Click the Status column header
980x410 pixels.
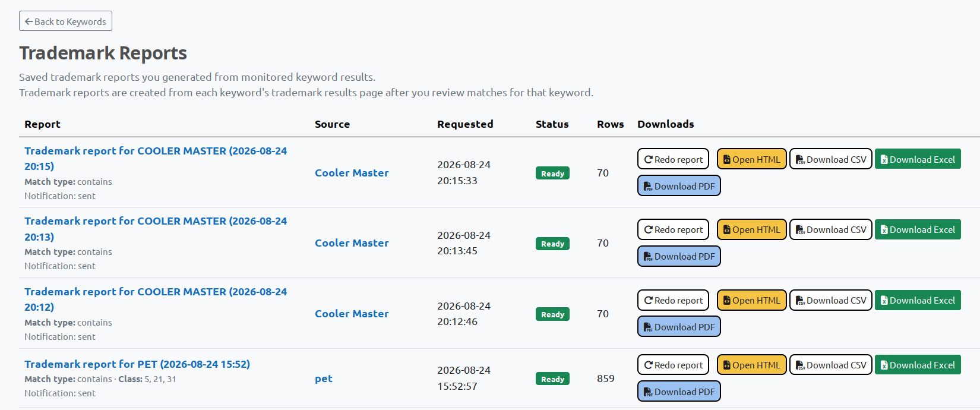coord(552,124)
